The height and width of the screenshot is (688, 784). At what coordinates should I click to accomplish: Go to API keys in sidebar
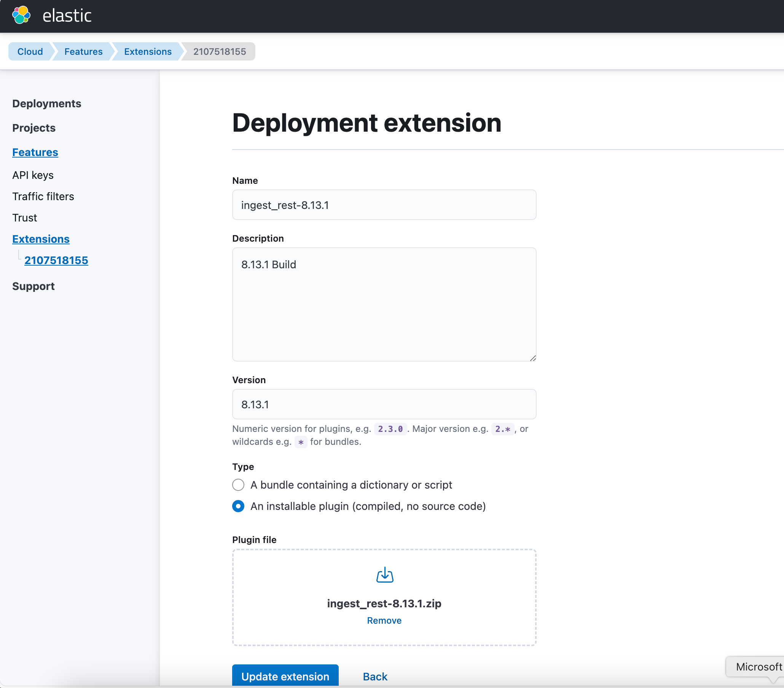[x=33, y=175]
